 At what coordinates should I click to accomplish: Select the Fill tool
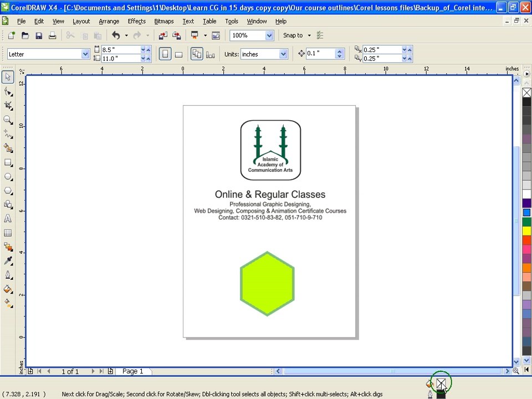8,289
